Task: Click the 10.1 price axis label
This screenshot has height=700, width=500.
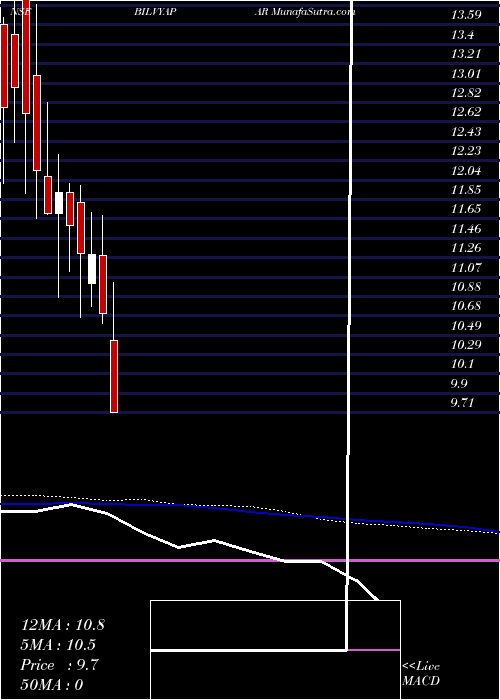Action: (462, 364)
